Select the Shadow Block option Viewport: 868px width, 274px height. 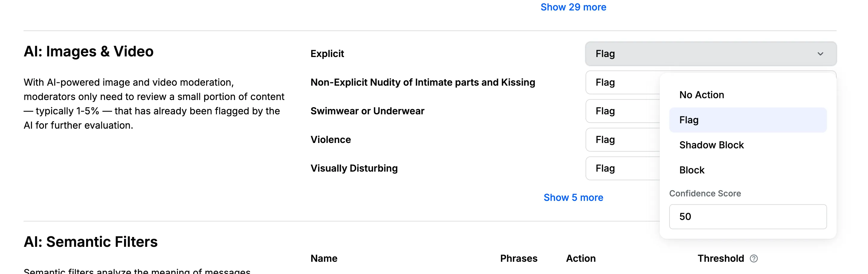point(711,145)
